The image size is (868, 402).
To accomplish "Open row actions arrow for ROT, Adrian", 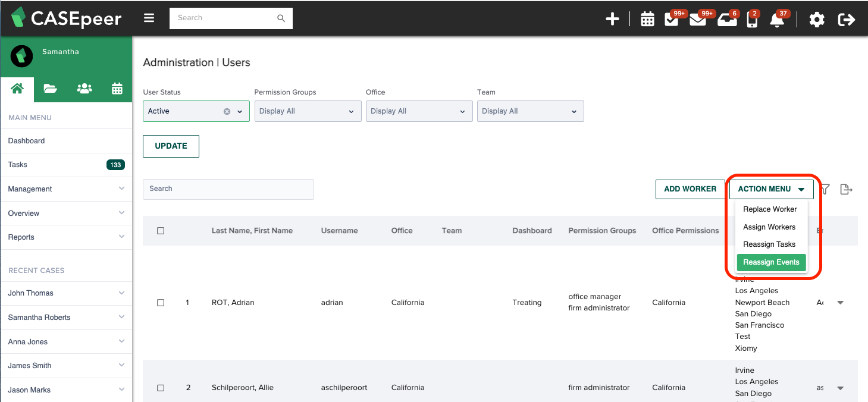I will click(x=841, y=303).
